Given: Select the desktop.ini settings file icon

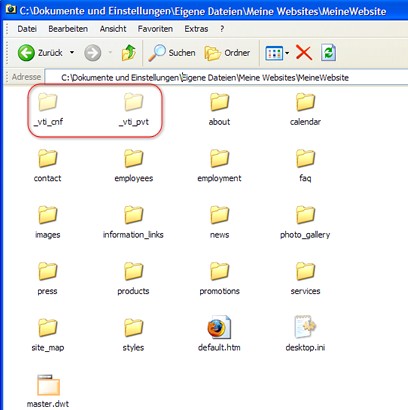Looking at the screenshot, I should point(305,327).
